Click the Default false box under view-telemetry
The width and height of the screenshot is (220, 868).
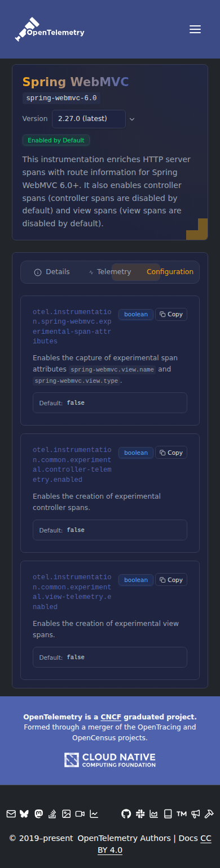pos(110,657)
